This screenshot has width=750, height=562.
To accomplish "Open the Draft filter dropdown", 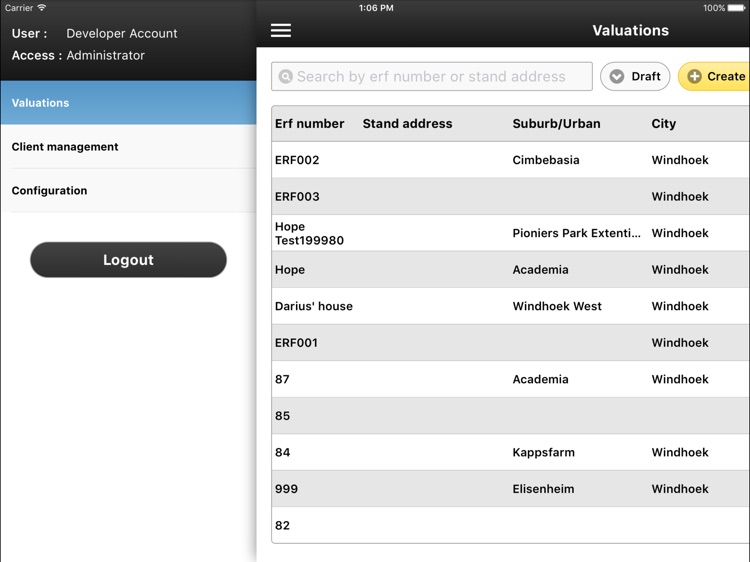I will (x=635, y=77).
